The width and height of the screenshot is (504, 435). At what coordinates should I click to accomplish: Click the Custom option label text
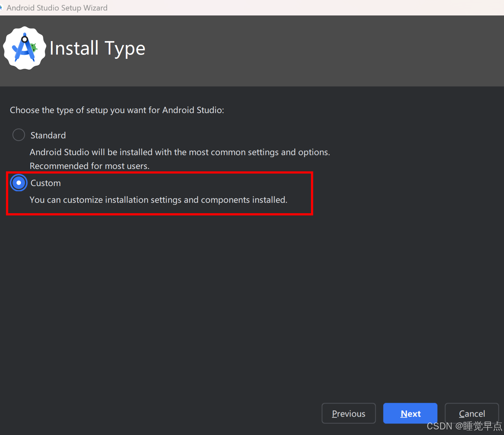tap(45, 183)
